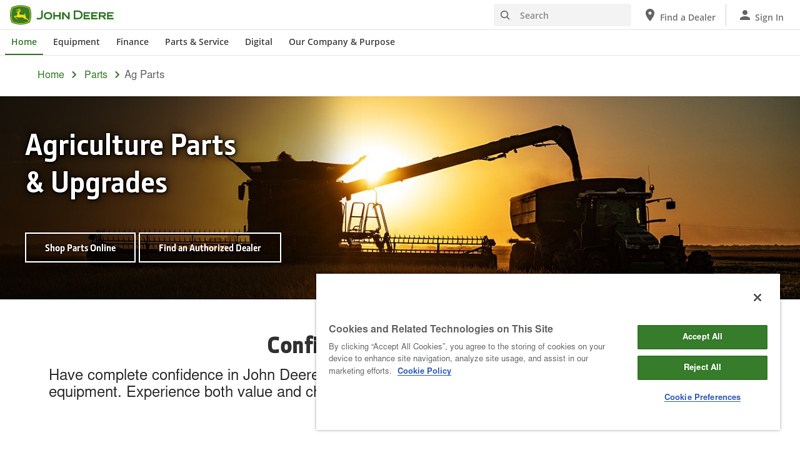Image resolution: width=800 pixels, height=450 pixels.
Task: Close the cookie banner with the X
Action: [757, 297]
